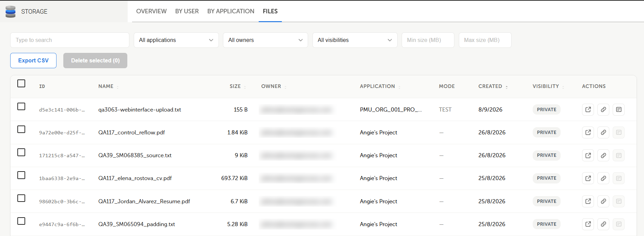644x236 pixels.
Task: Click details icon in QA39_SM065094_padding.txt row
Action: point(618,224)
